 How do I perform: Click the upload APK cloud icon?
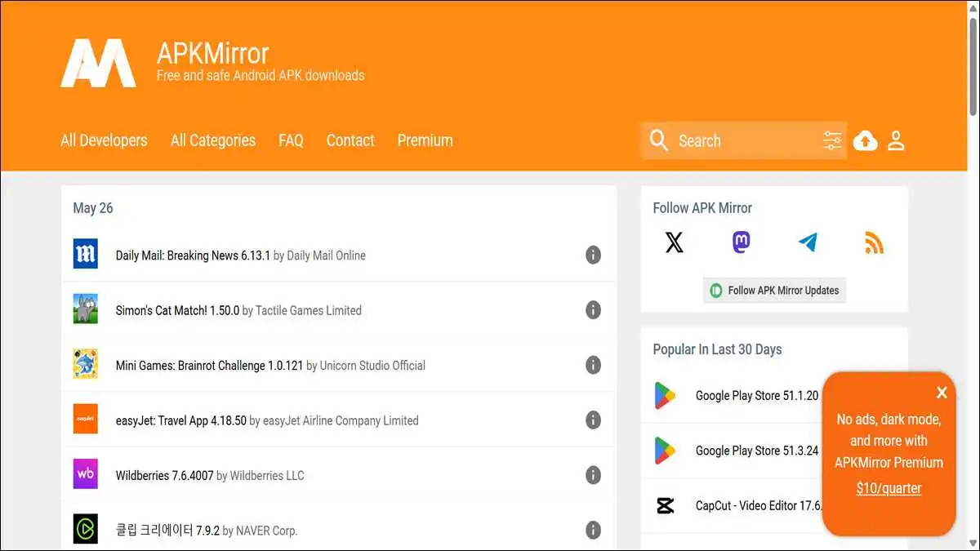point(865,140)
